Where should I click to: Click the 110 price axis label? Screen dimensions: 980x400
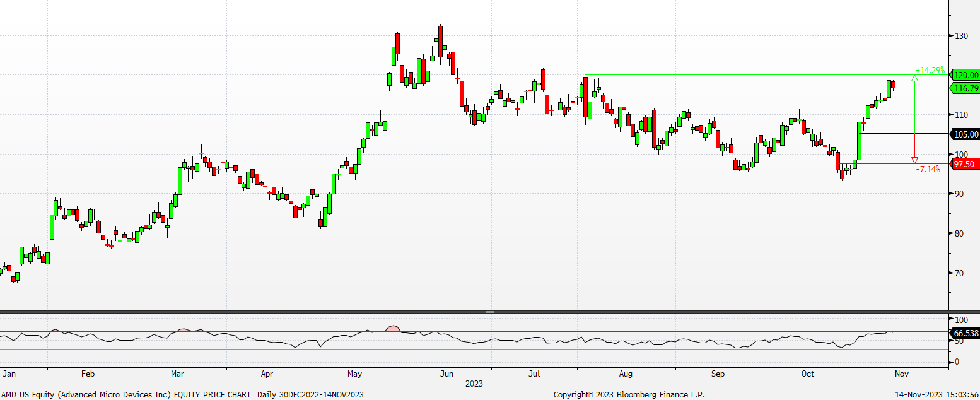point(961,115)
